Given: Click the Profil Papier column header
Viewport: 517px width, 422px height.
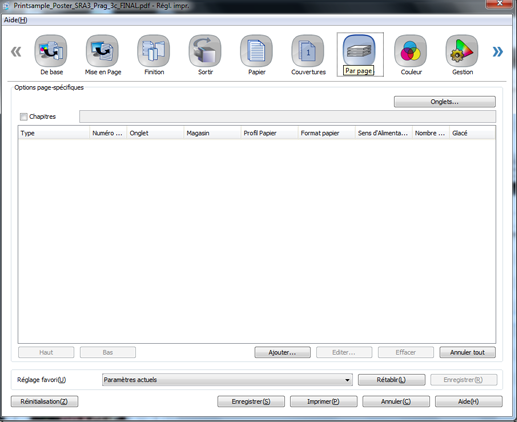Looking at the screenshot, I should click(269, 133).
